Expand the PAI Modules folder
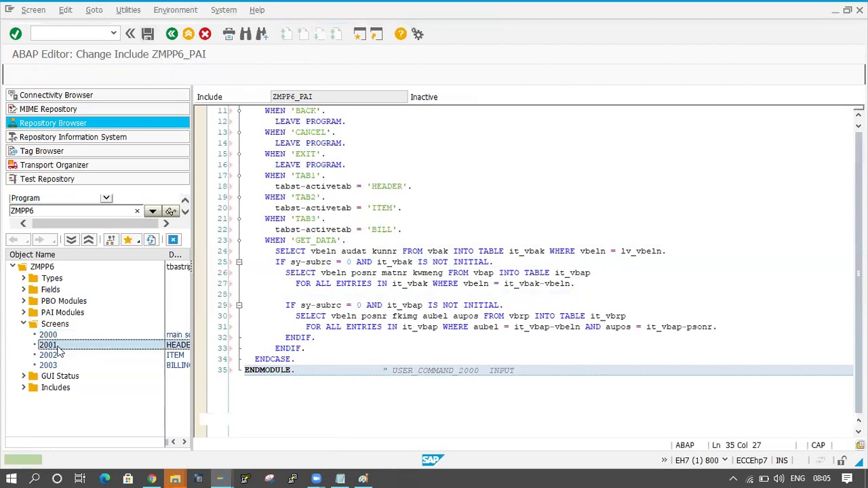The height and width of the screenshot is (488, 868). 24,312
